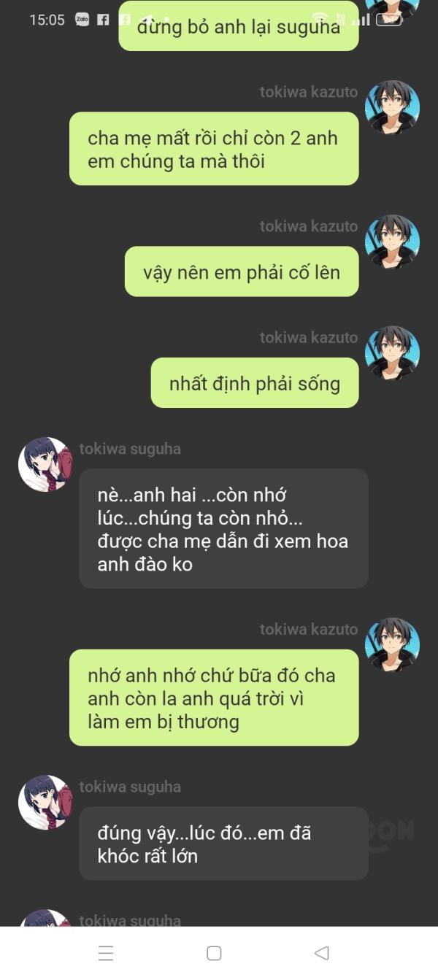Viewport: 438px width, 980px height.
Task: Tap kazuto's avatar beside "nhất định phải sống"
Action: pos(392,352)
